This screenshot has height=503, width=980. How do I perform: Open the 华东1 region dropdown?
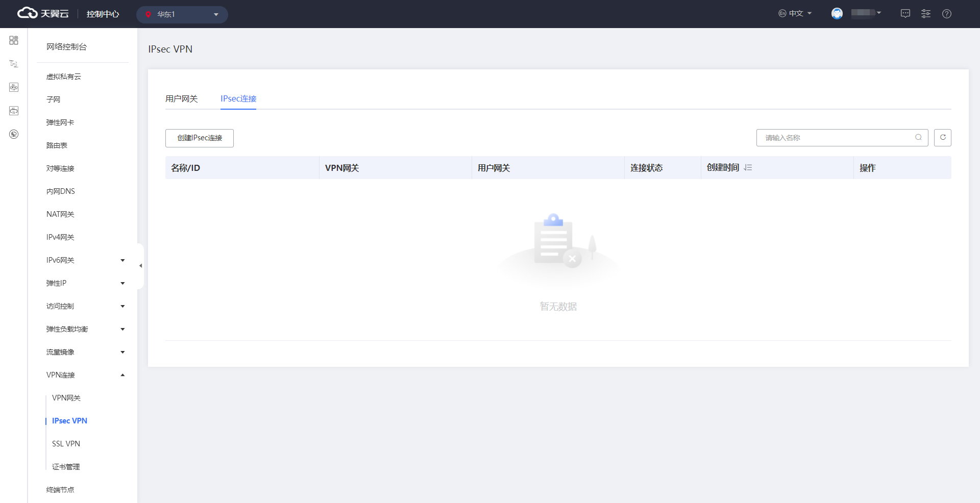[x=182, y=14]
